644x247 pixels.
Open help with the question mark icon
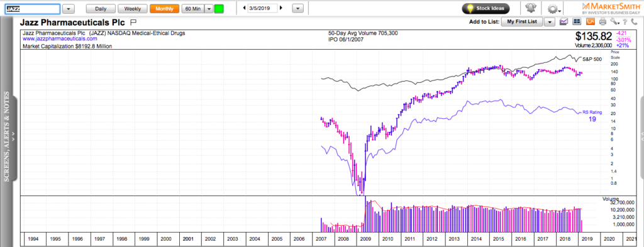625,21
